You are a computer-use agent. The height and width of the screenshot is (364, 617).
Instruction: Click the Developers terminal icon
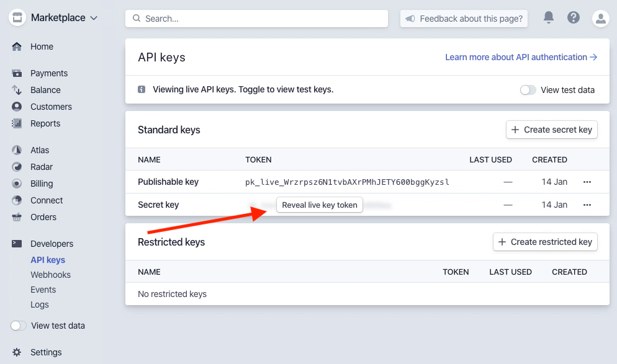(17, 244)
